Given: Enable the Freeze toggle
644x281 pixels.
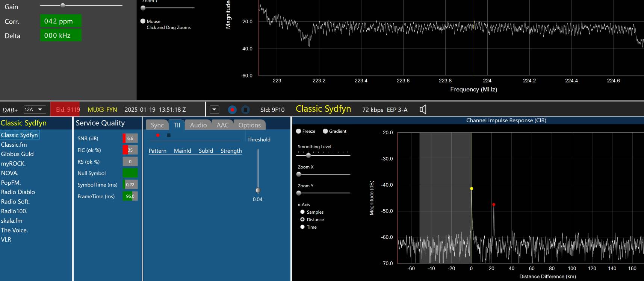Looking at the screenshot, I should [299, 131].
